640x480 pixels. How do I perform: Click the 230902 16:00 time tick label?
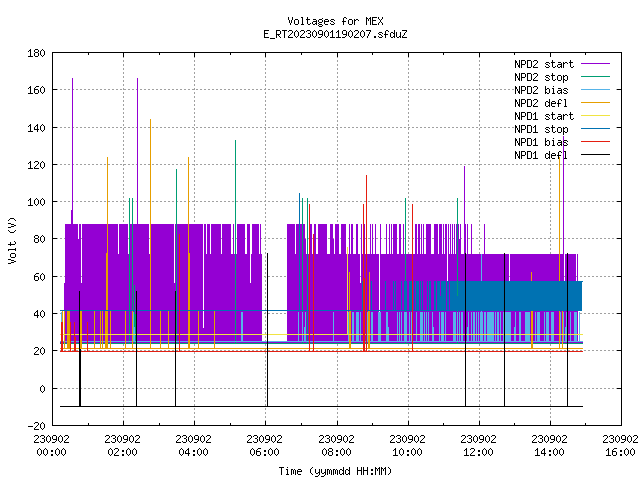tap(620, 446)
